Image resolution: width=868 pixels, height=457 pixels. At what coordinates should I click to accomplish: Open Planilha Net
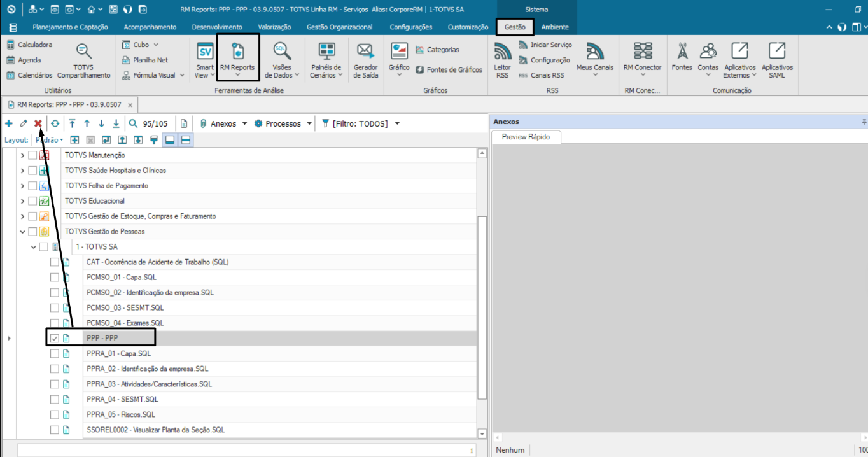click(x=145, y=60)
